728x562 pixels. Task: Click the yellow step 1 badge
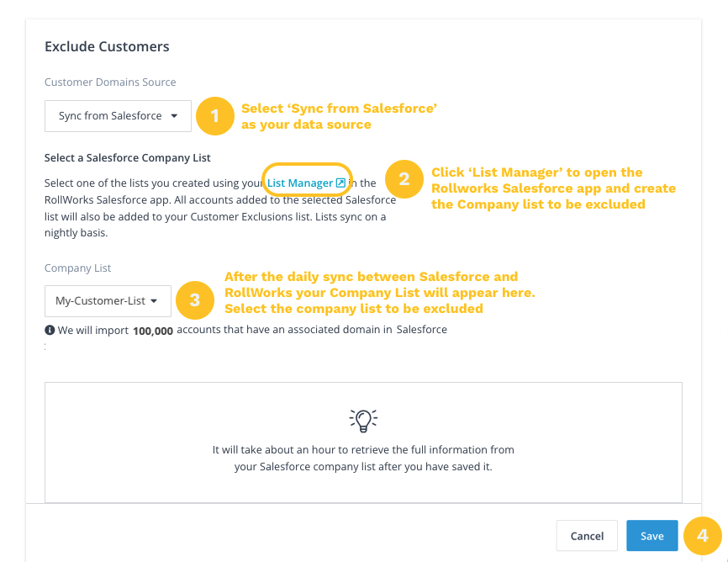[214, 116]
